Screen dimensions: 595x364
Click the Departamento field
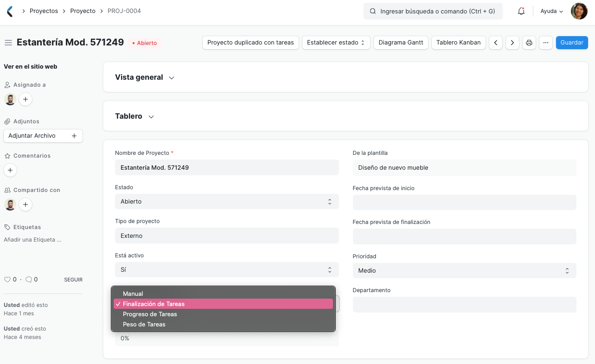(x=464, y=305)
